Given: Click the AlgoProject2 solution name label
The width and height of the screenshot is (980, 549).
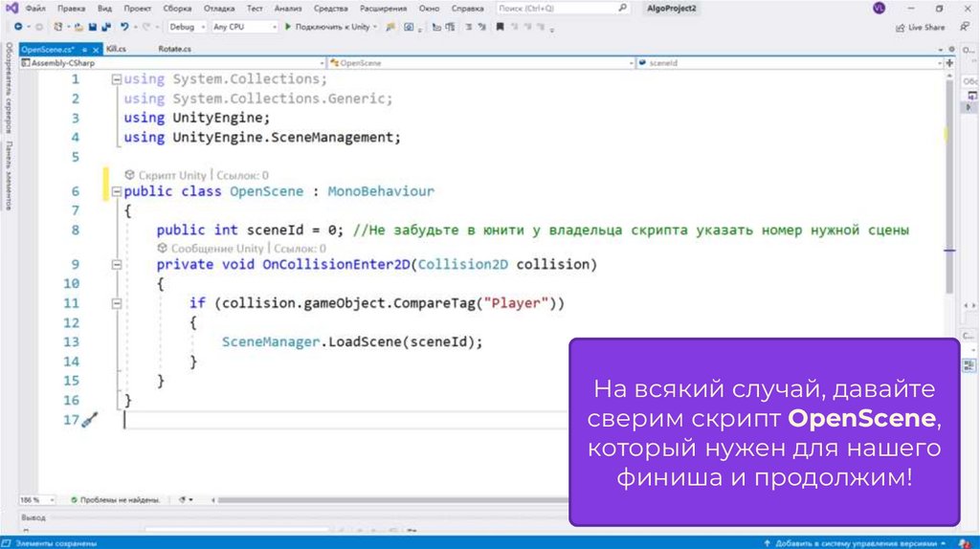Looking at the screenshot, I should point(671,8).
